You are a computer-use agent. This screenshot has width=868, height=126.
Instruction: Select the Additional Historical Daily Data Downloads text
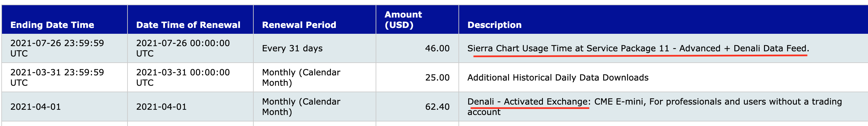tap(558, 78)
